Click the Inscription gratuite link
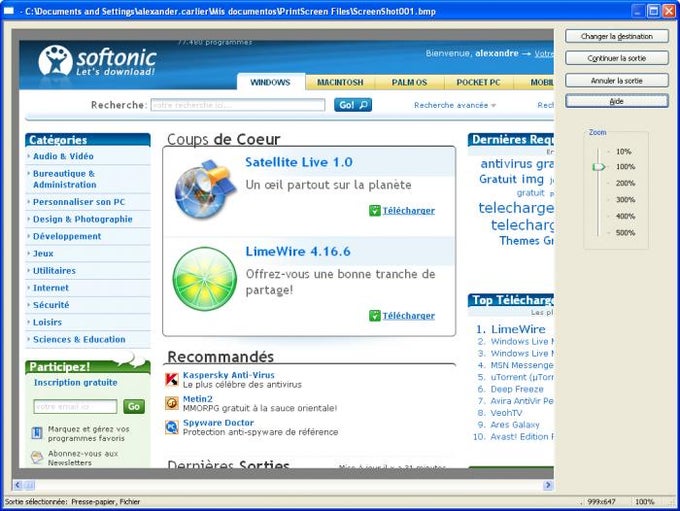680x511 pixels. [75, 383]
